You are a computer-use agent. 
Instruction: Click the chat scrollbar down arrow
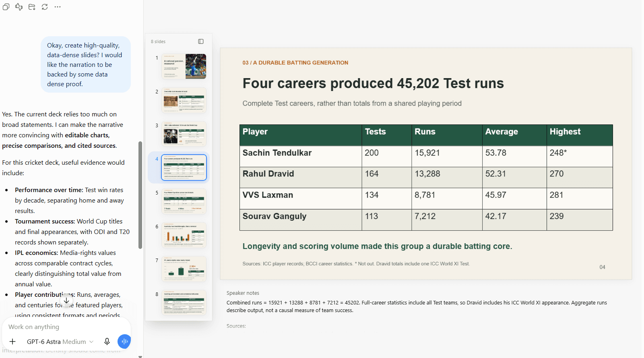pyautogui.click(x=140, y=356)
